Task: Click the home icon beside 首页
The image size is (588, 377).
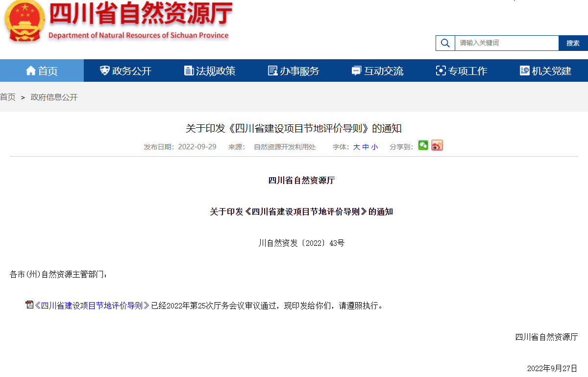Action: coord(31,71)
